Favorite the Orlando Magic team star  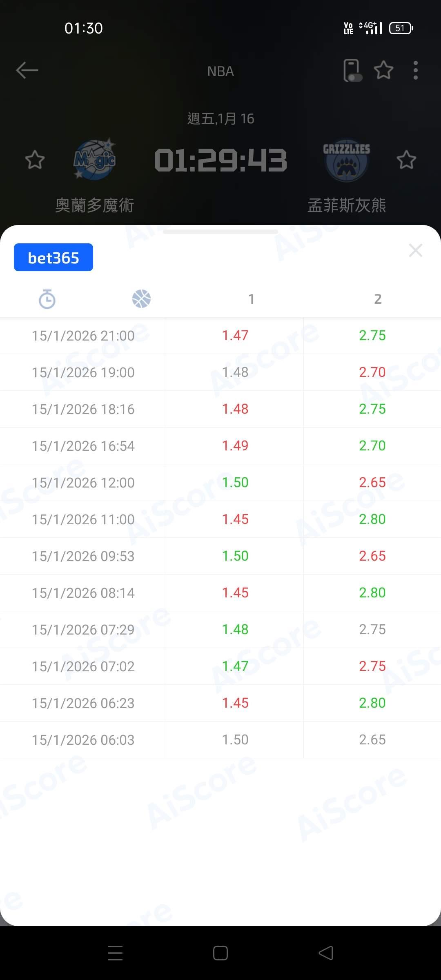[x=35, y=160]
